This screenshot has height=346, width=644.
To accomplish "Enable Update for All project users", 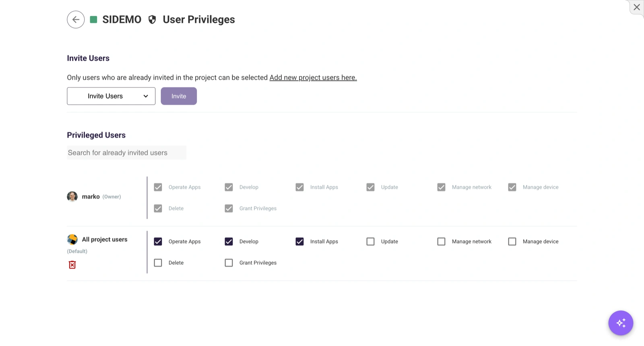I will pos(370,241).
